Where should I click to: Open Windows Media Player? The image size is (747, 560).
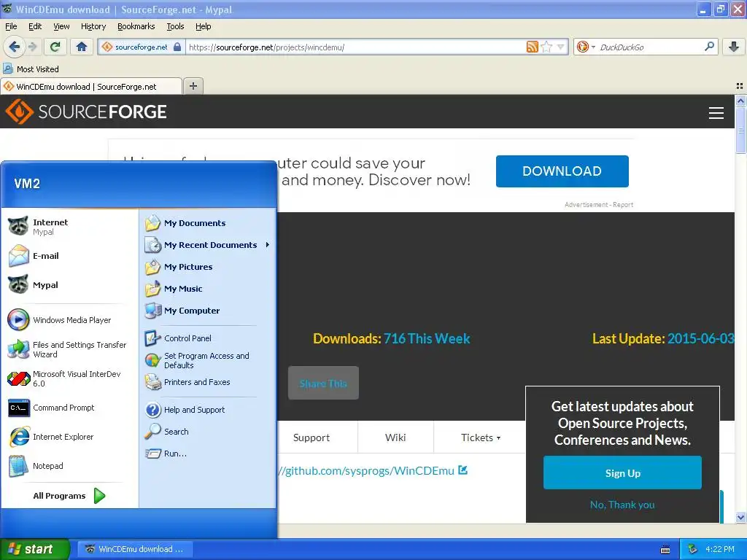click(x=70, y=320)
